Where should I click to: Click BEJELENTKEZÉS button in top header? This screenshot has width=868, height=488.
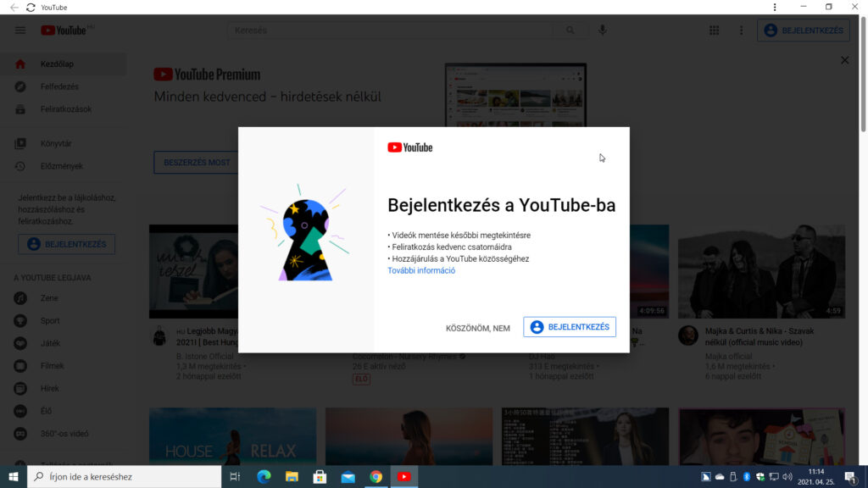point(804,30)
